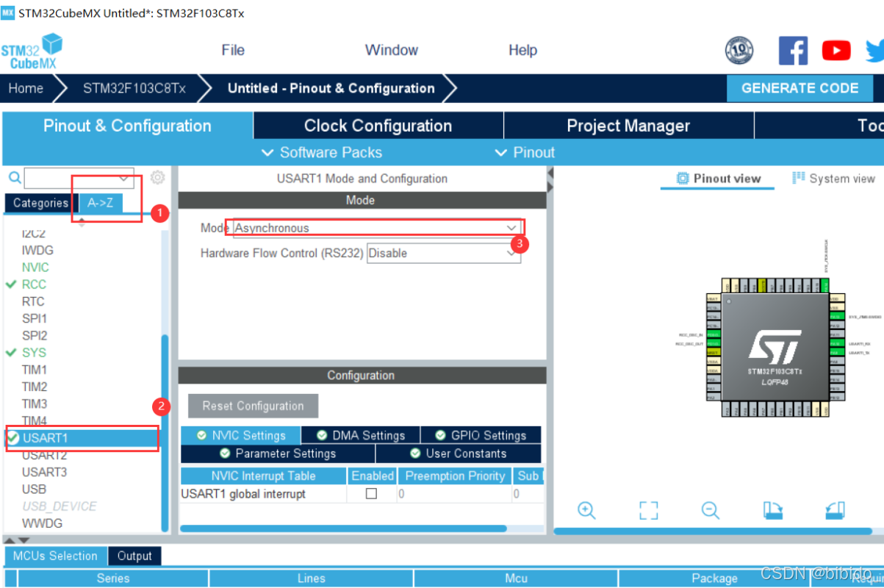The image size is (884, 588).
Task: Select SPI2 in the peripheral list
Action: coord(35,335)
